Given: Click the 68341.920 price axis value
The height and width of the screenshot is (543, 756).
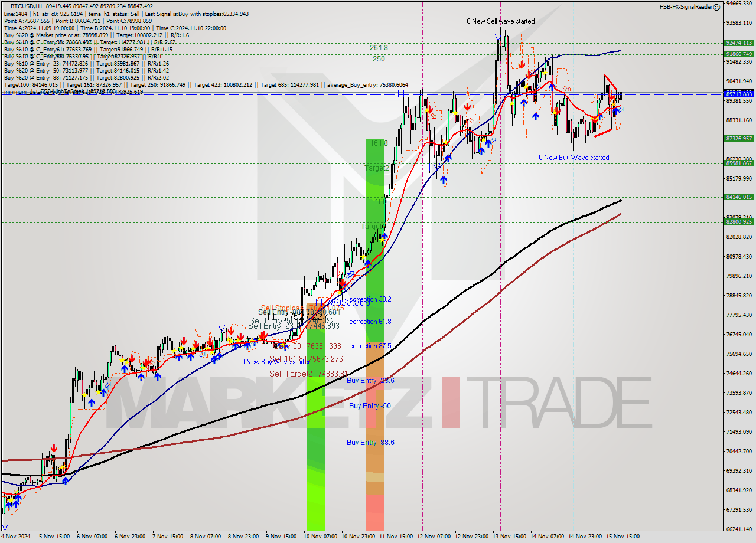Looking at the screenshot, I should 739,490.
